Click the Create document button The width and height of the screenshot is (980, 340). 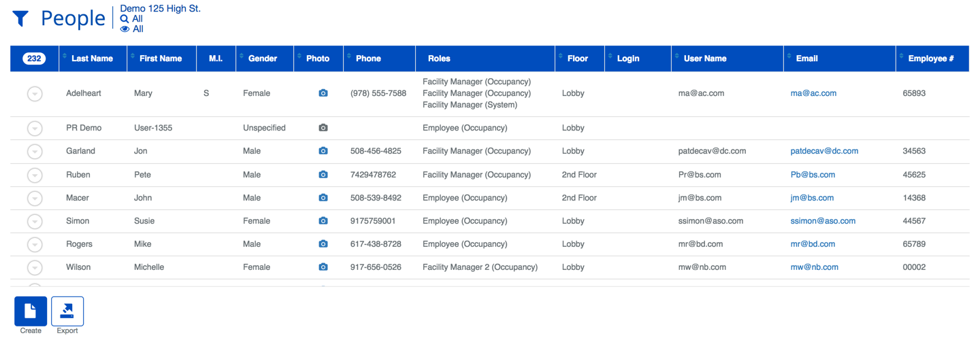click(x=31, y=311)
